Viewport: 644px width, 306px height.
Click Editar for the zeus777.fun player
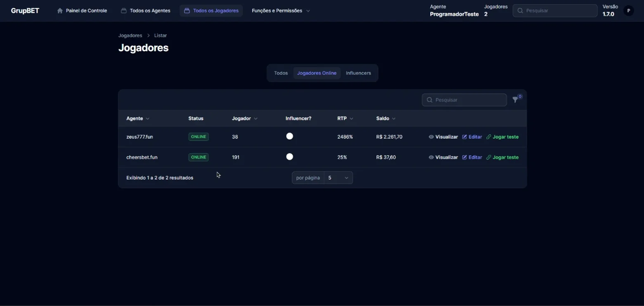click(x=472, y=137)
